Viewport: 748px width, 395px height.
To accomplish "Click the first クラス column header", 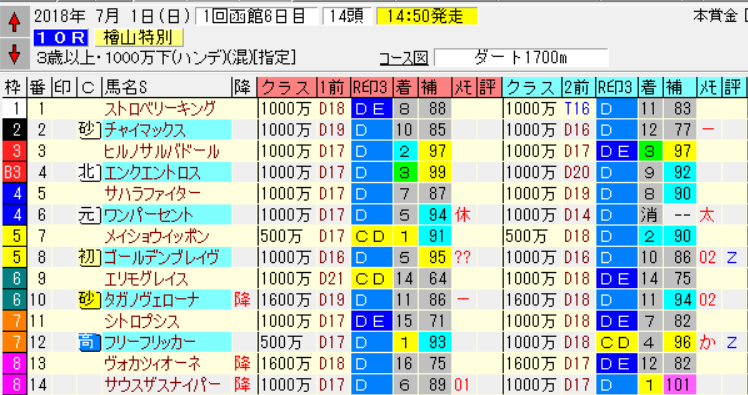I will [x=287, y=87].
